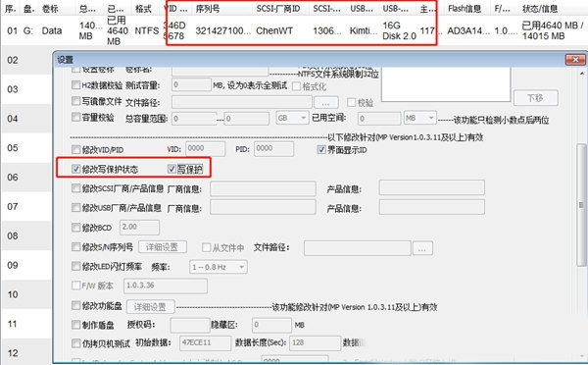This screenshot has height=365, width=588.
Task: Click the settings dialog vertical scrollbar thumb
Action: [x=581, y=205]
